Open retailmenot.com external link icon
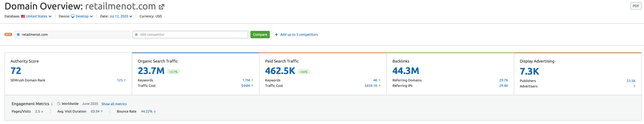This screenshot has height=124, width=644. 162,7
